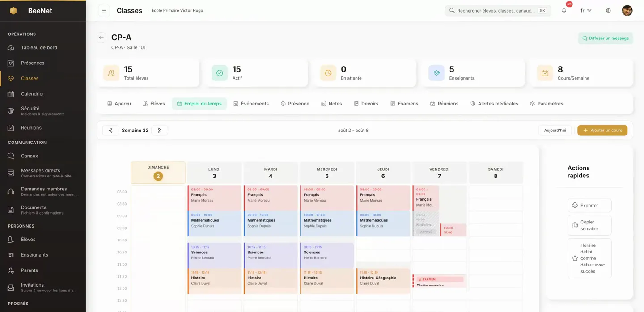
Task: Open Invitations in the sidebar
Action: pos(43,287)
